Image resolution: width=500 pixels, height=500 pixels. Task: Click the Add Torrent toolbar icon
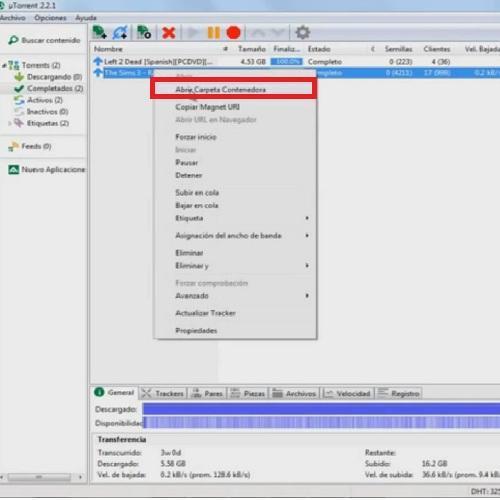tap(99, 32)
